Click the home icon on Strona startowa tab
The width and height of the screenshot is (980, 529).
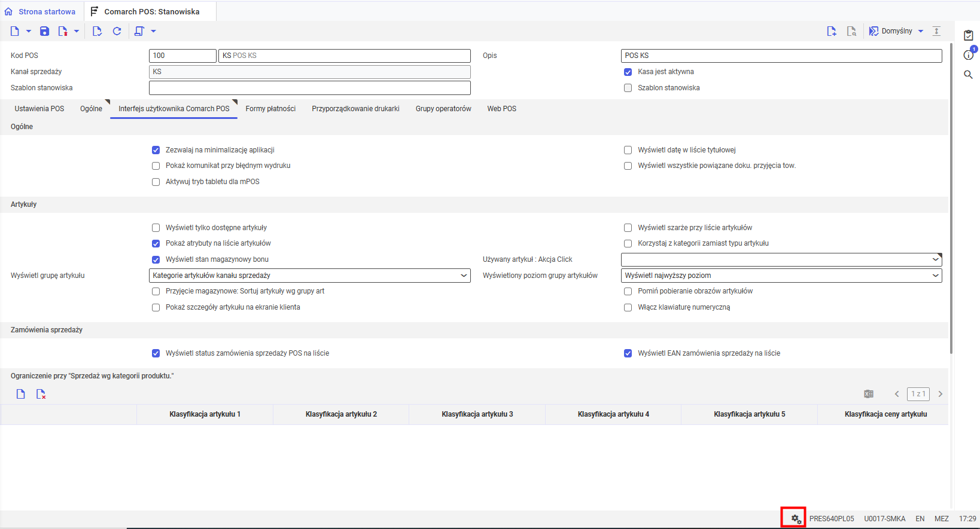8,11
